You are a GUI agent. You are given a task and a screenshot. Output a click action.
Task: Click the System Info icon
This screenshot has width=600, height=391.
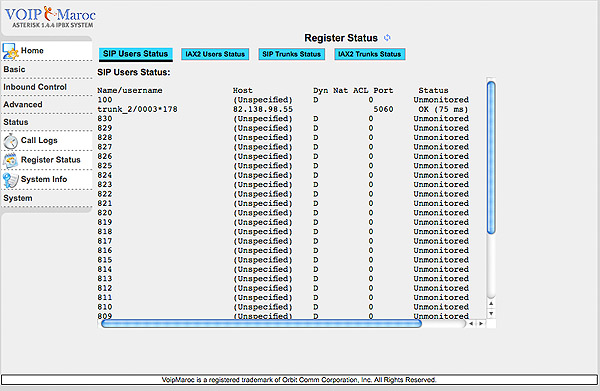pyautogui.click(x=10, y=180)
